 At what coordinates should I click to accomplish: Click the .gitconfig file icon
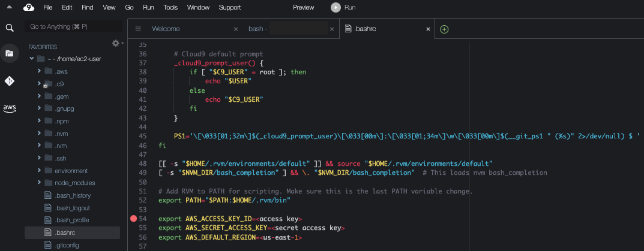pos(47,245)
